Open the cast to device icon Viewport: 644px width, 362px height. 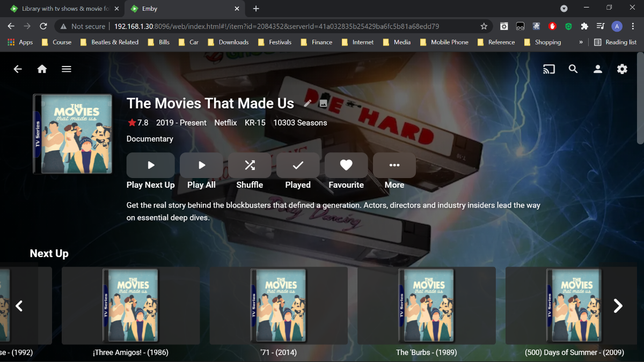click(x=548, y=69)
